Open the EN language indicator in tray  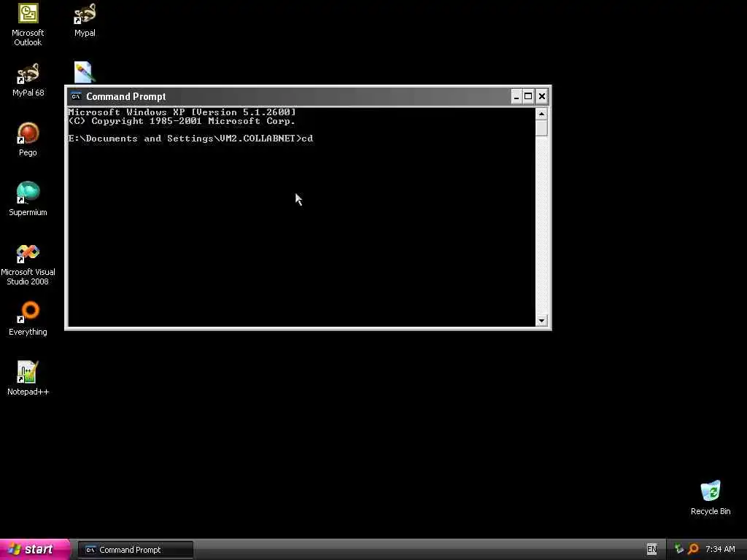(x=651, y=549)
